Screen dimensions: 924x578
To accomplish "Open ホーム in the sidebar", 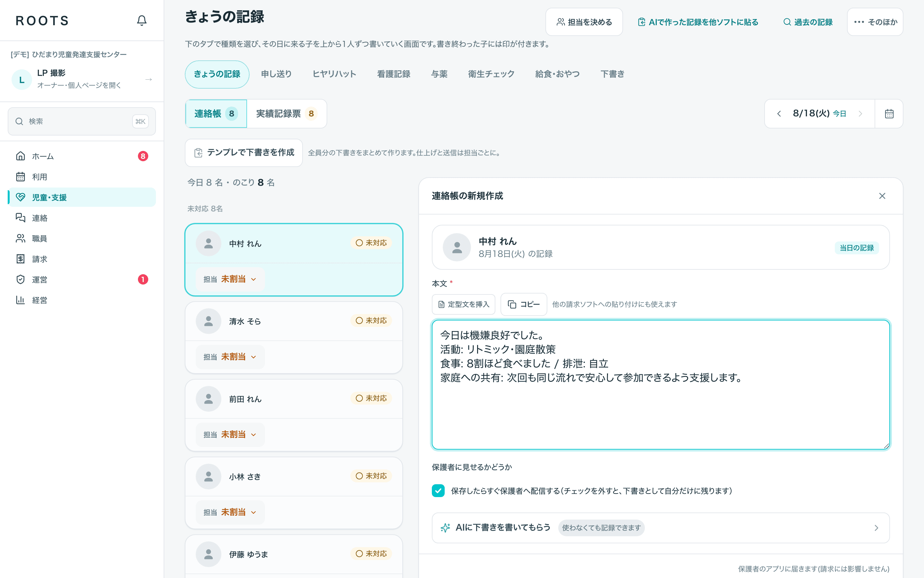I will [x=82, y=156].
